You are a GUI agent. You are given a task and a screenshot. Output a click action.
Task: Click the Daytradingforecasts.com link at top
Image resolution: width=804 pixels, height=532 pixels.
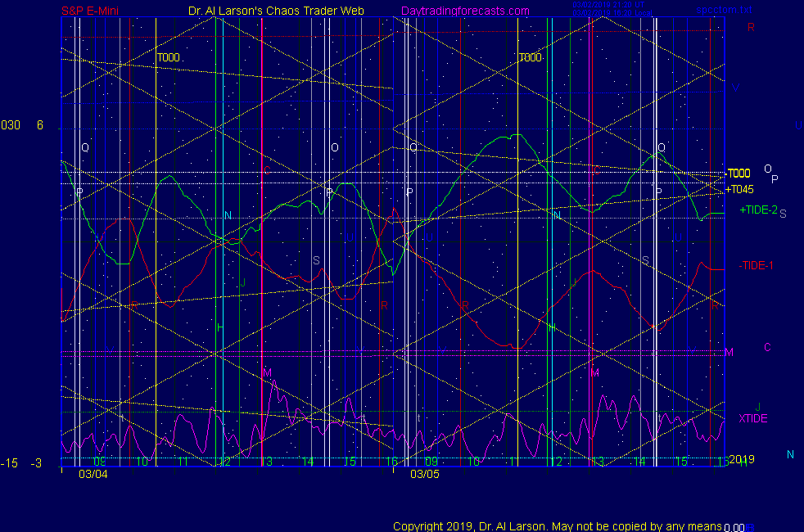tap(465, 11)
